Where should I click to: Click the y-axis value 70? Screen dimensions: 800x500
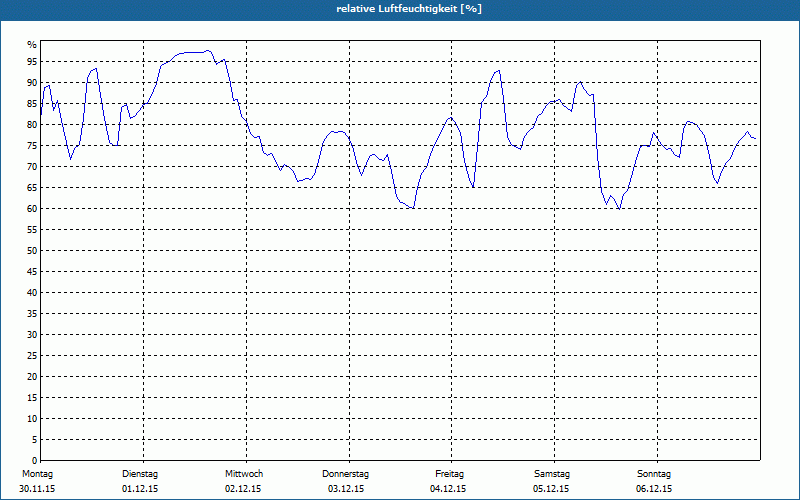point(32,167)
